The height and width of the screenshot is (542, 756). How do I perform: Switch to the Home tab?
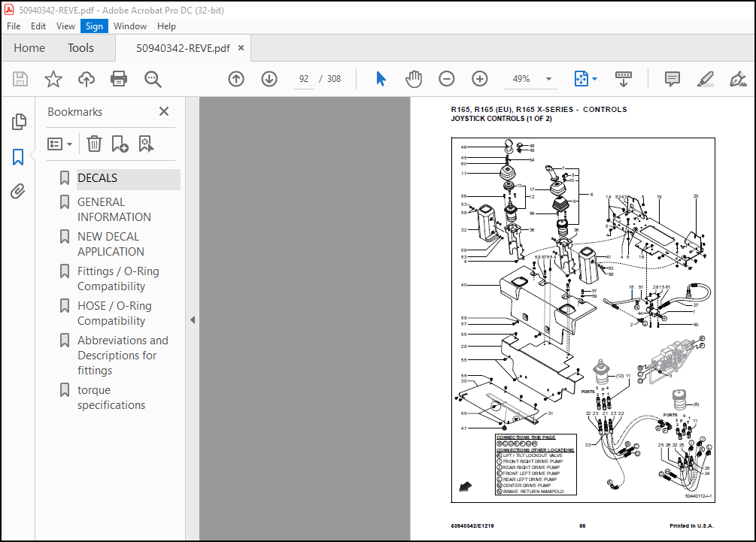[29, 47]
